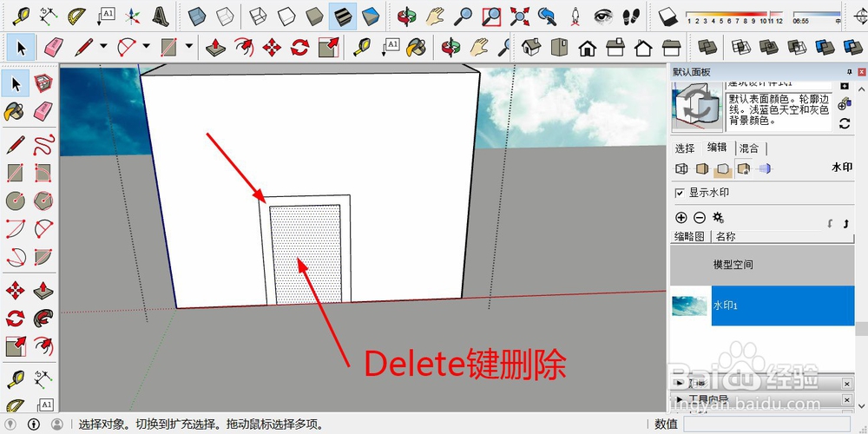
Task: Open face settings in style editor
Action: pos(702,168)
